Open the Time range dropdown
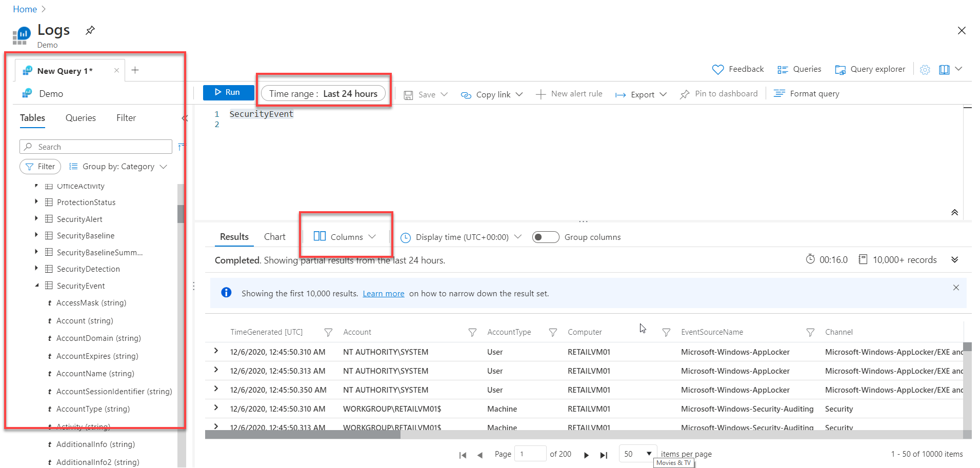Image resolution: width=980 pixels, height=468 pixels. 324,93
